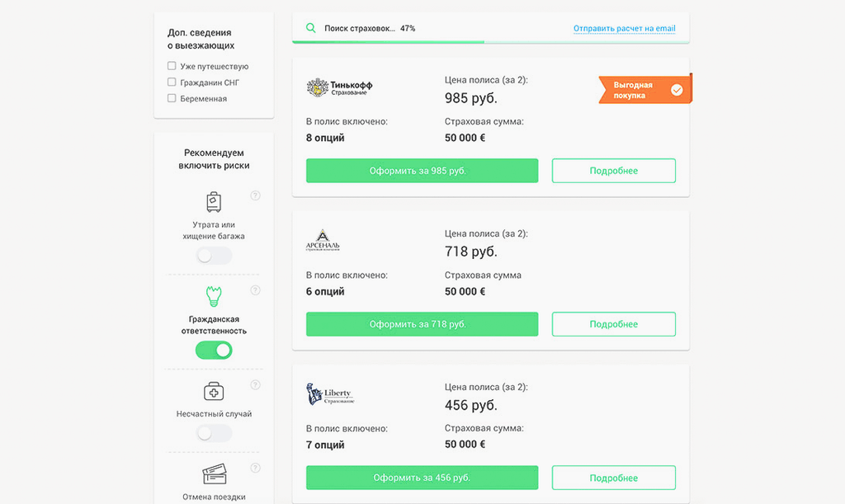The image size is (845, 504).
Task: Click the Рекомендуем включить риски heading
Action: point(214,159)
